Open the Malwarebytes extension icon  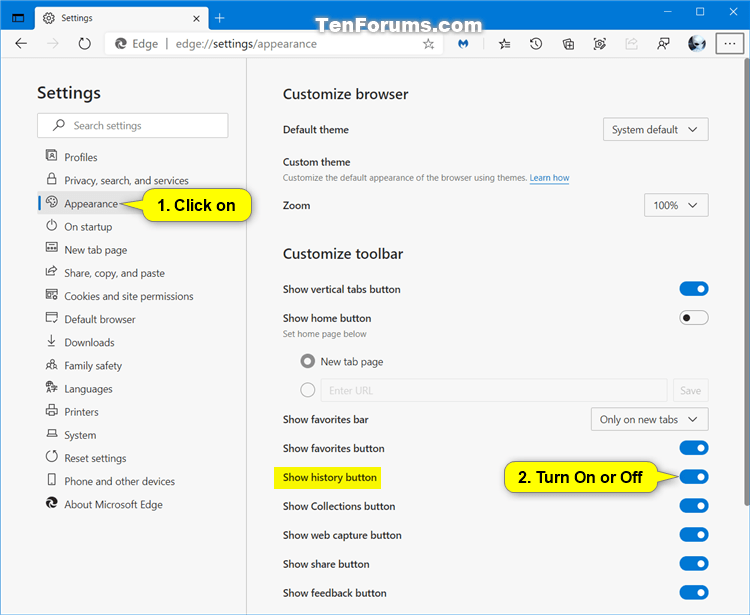point(463,44)
